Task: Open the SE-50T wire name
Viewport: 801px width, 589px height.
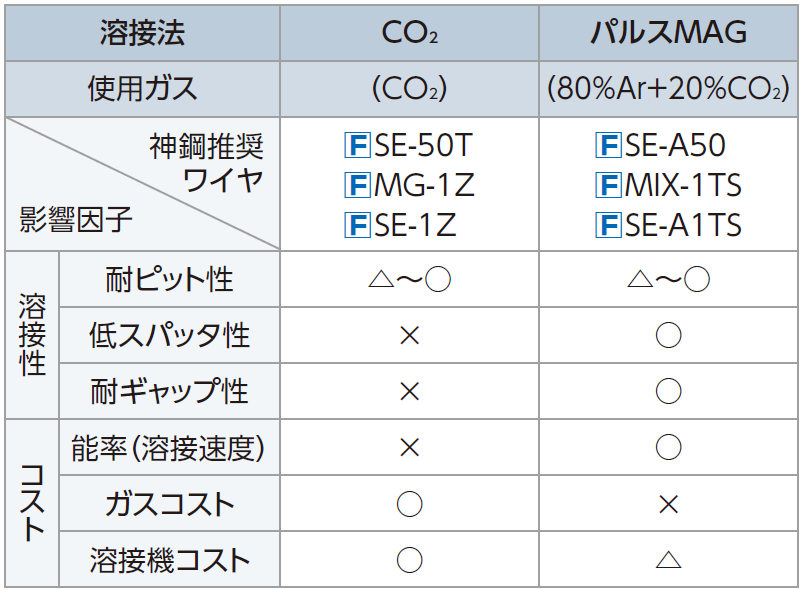Action: (421, 146)
